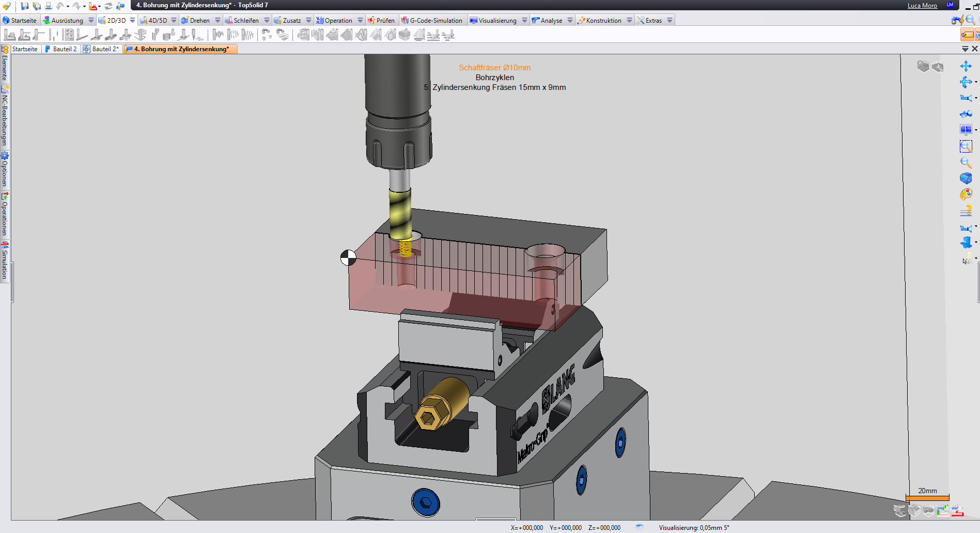This screenshot has height=533, width=980.
Task: Expand the Analyse ribbon dropdown
Action: point(570,20)
